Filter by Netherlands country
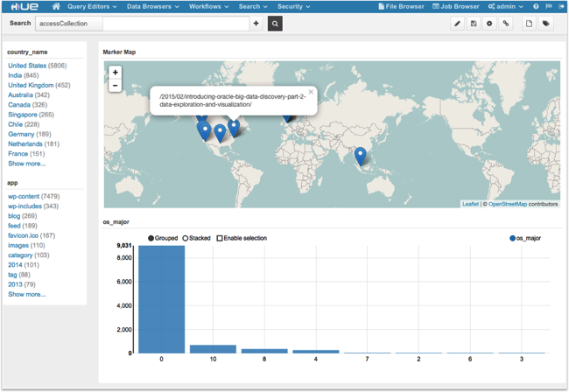The width and height of the screenshot is (569, 392). coord(25,144)
